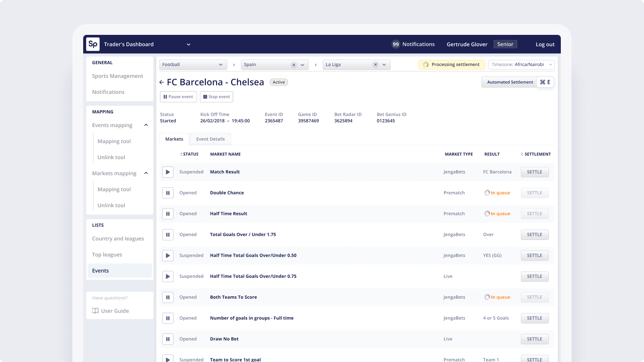
Task: Expand the Trader's Dashboard dropdown chevron
Action: point(189,45)
